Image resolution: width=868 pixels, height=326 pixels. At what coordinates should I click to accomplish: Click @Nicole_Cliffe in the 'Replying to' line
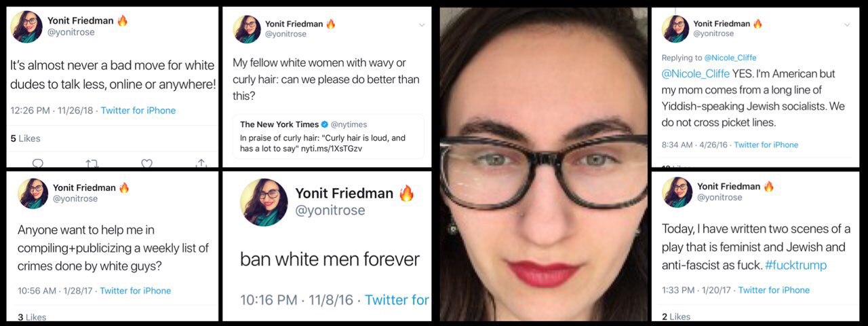(730, 58)
